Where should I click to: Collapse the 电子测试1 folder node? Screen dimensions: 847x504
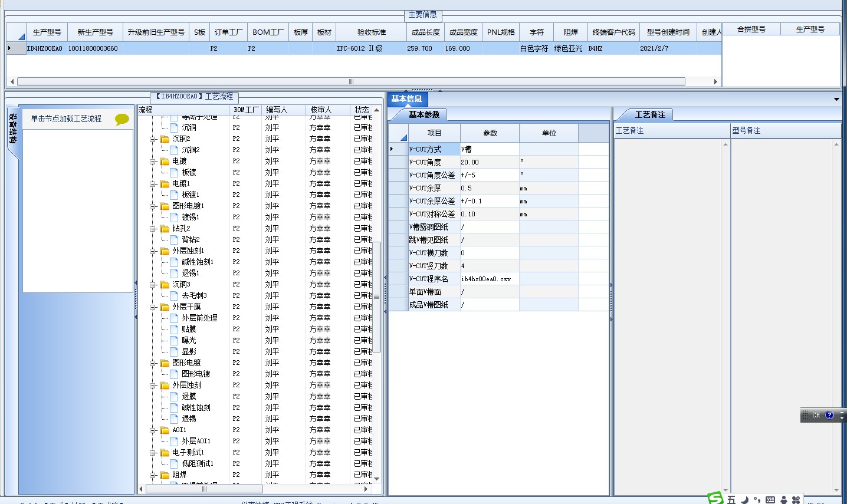click(x=153, y=453)
